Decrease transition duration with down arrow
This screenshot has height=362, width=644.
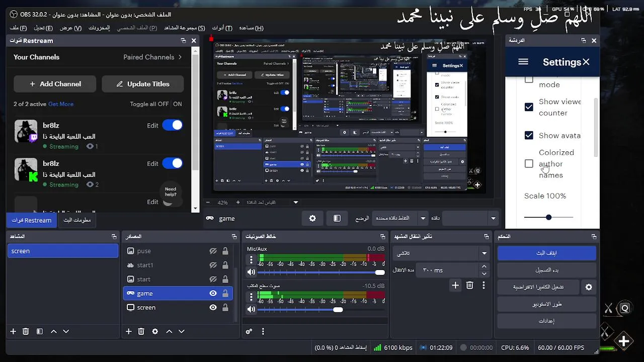[484, 274]
